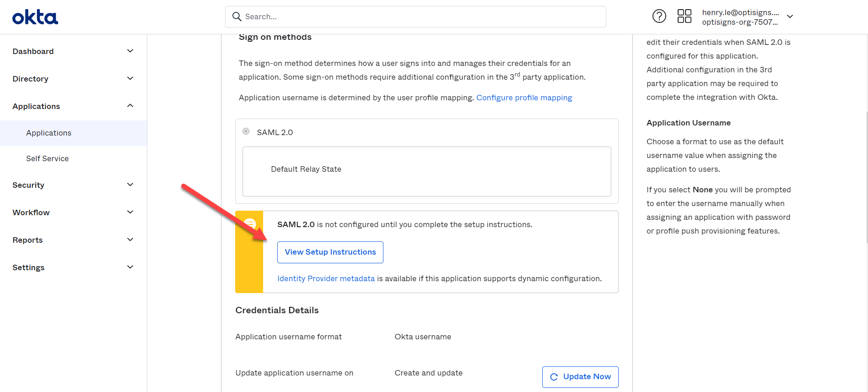Open the help question mark icon

tap(659, 16)
